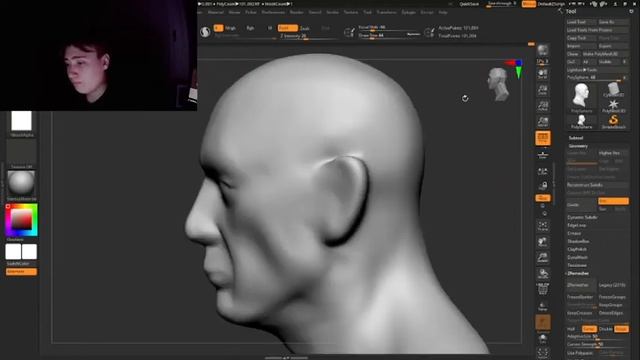Click the Make PolyMesh3D button
The width and height of the screenshot is (640, 360).
pos(605,54)
